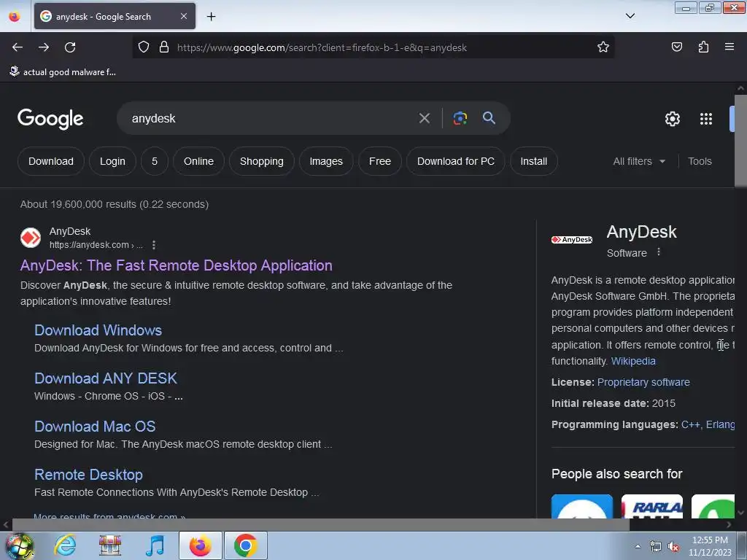Select the Images filter chip

326,161
